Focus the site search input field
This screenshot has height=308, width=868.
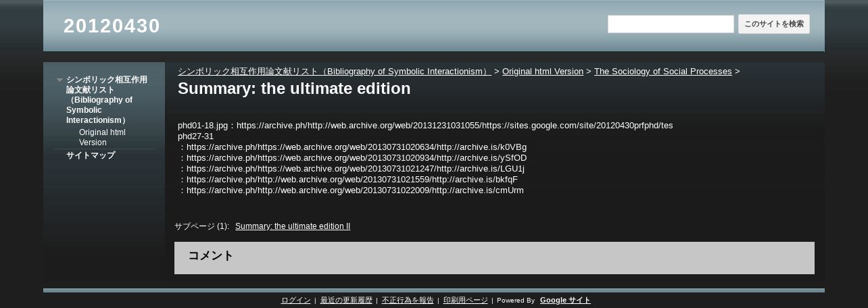(x=671, y=24)
